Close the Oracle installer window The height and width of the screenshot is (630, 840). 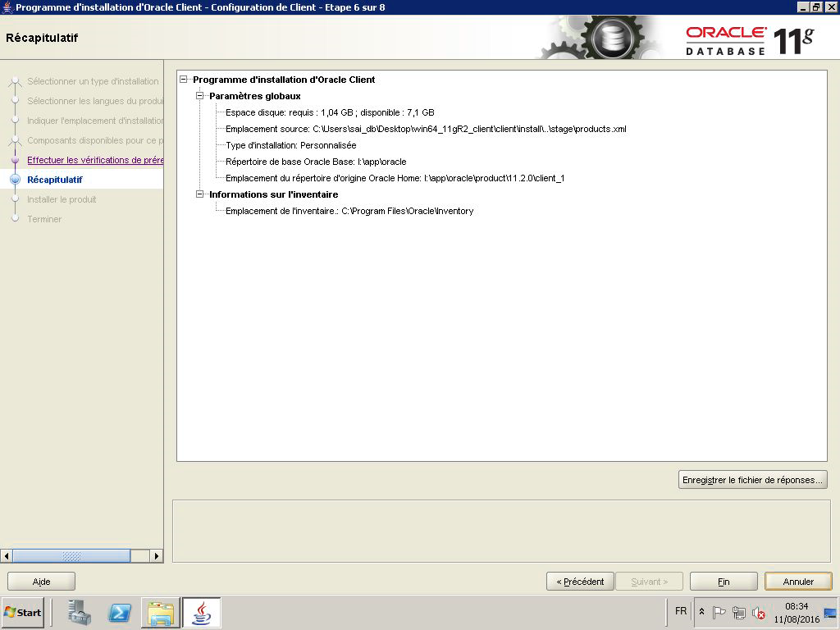[830, 7]
